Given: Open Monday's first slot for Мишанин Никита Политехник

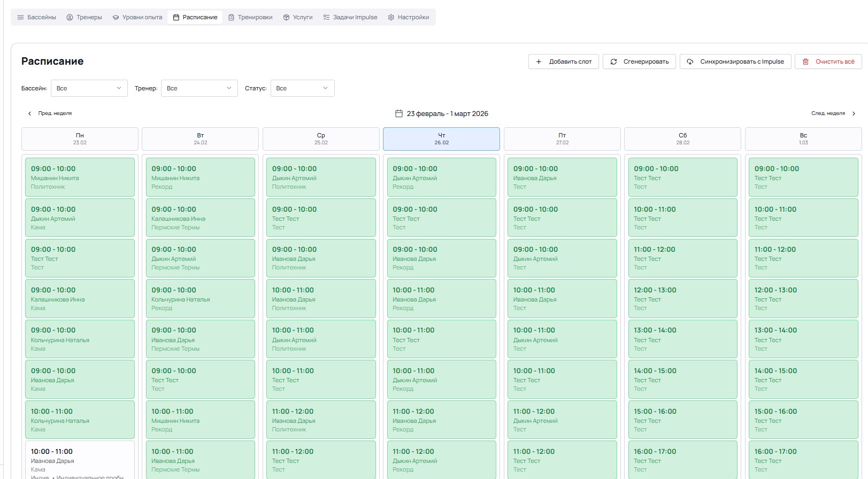Looking at the screenshot, I should pos(80,177).
